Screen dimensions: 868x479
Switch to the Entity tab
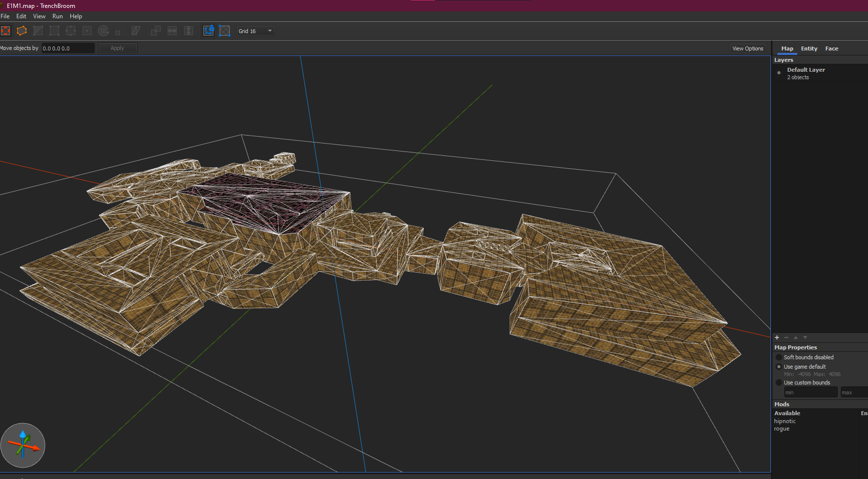[x=809, y=48]
